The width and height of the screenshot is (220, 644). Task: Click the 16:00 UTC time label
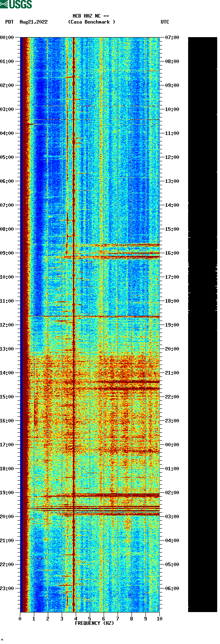coord(172,253)
